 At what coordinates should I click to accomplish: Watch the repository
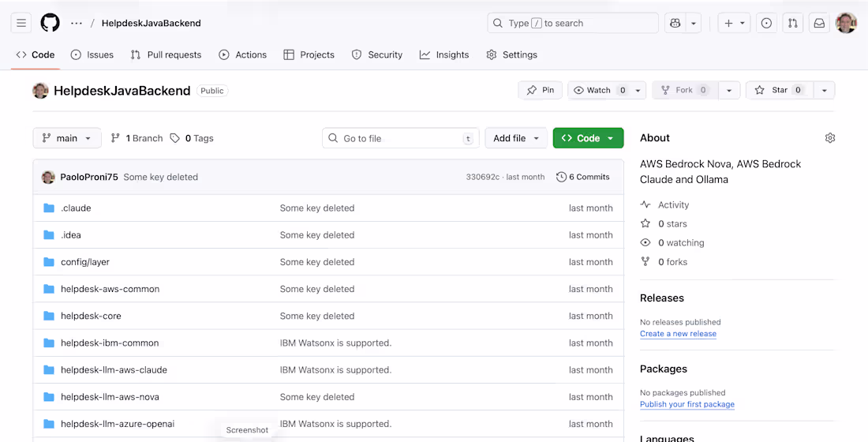(598, 90)
